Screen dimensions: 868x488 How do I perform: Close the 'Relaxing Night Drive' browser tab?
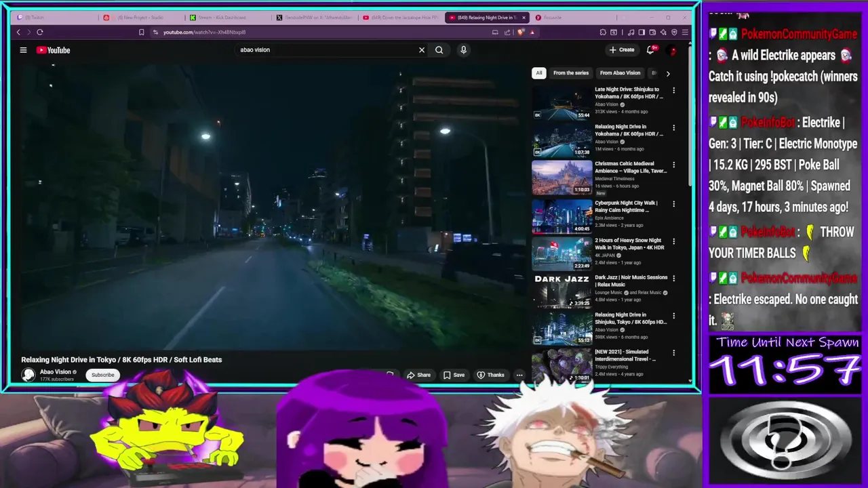[524, 18]
